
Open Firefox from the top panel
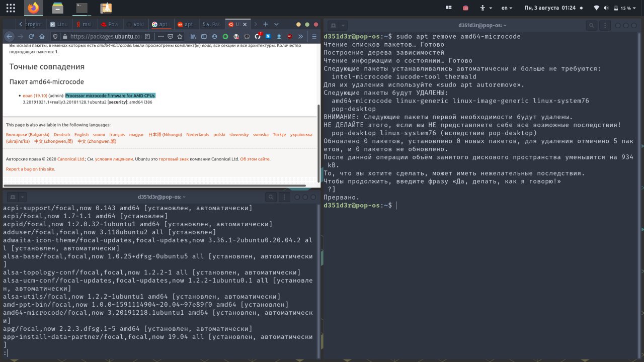pyautogui.click(x=33, y=8)
